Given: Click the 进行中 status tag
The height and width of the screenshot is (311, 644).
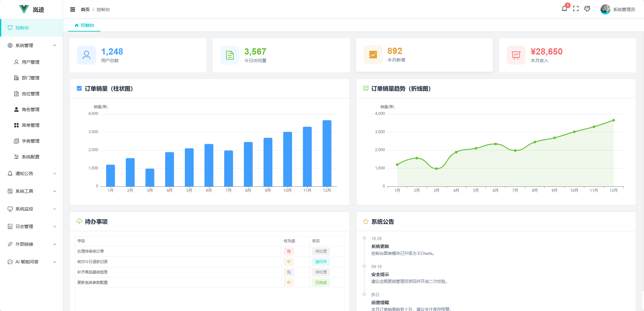Looking at the screenshot, I should pos(321,261).
